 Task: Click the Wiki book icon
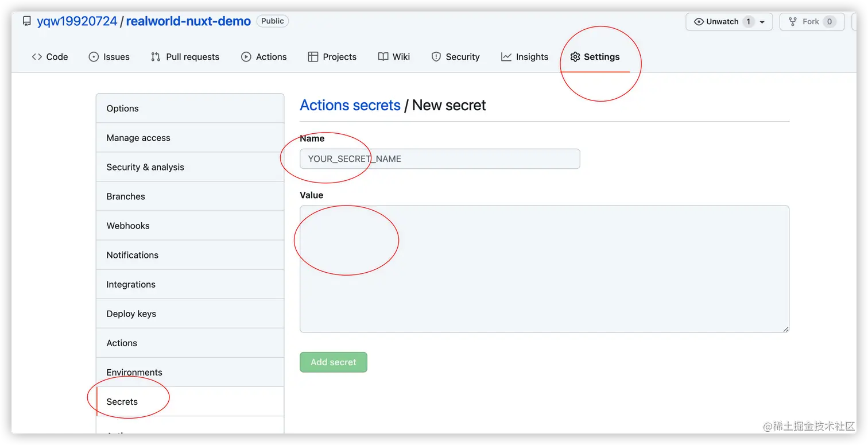tap(383, 57)
